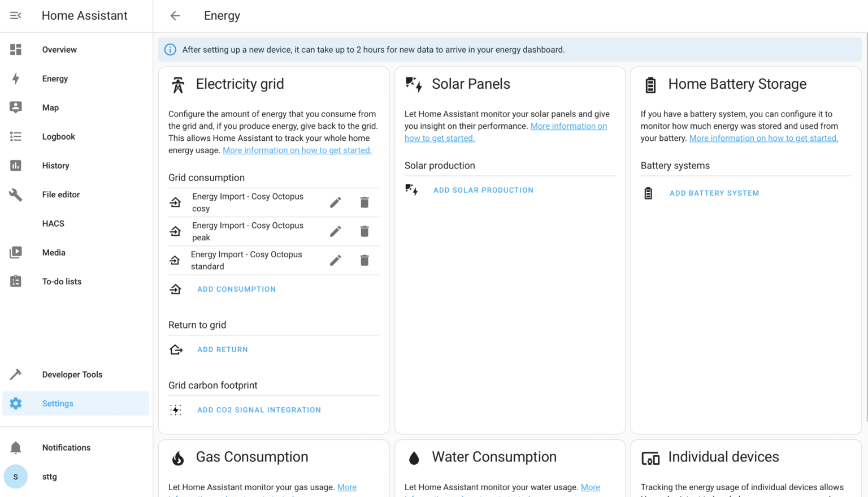
Task: Select the Energy sidebar icon
Action: click(15, 79)
